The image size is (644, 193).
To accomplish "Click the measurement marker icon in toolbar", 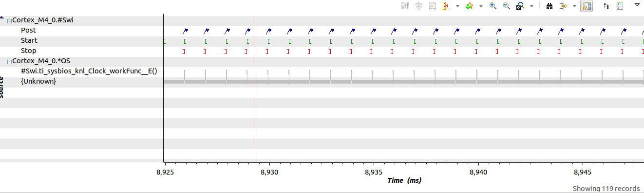I will [446, 6].
